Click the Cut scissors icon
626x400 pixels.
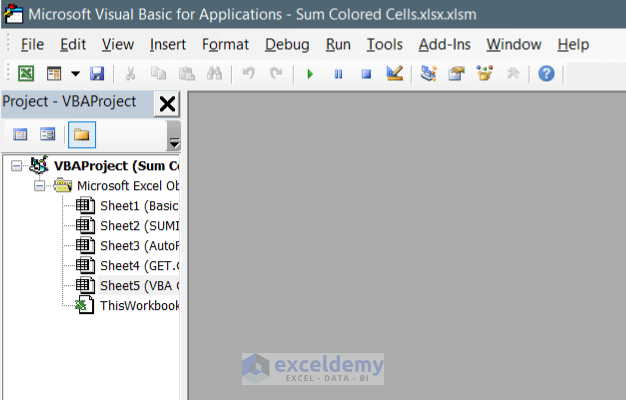(130, 74)
